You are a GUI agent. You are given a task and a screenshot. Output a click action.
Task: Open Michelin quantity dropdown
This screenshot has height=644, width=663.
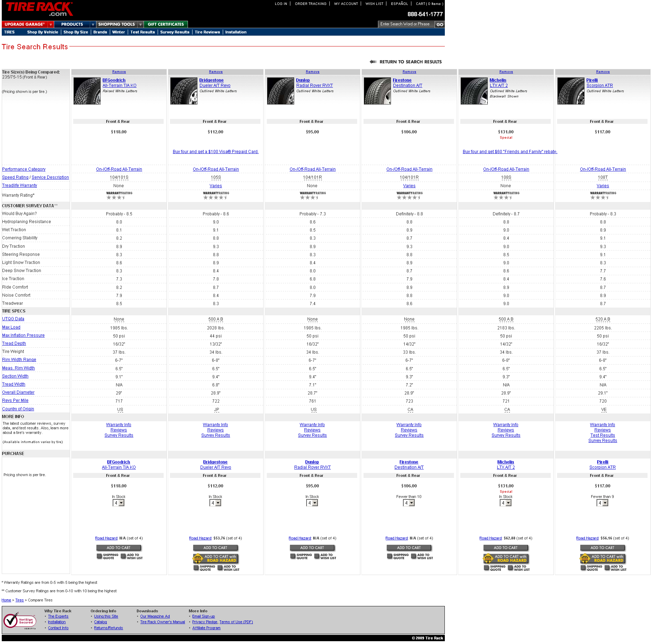tap(506, 503)
